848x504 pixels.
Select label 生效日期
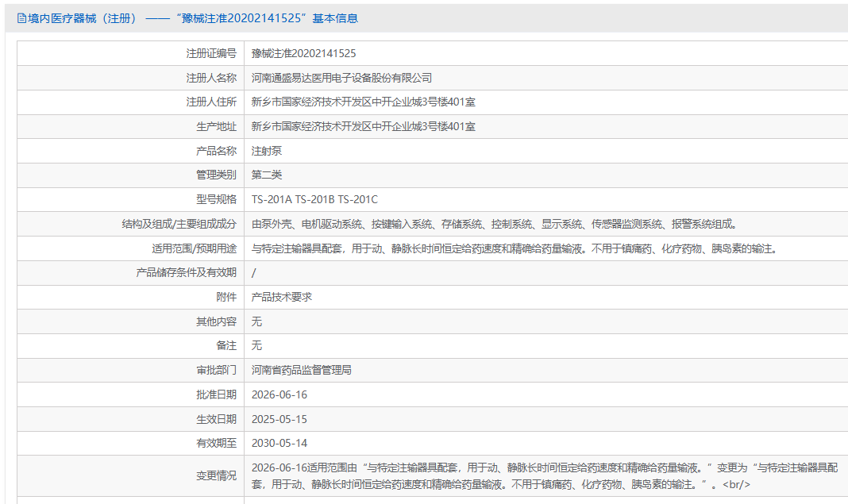click(x=216, y=419)
